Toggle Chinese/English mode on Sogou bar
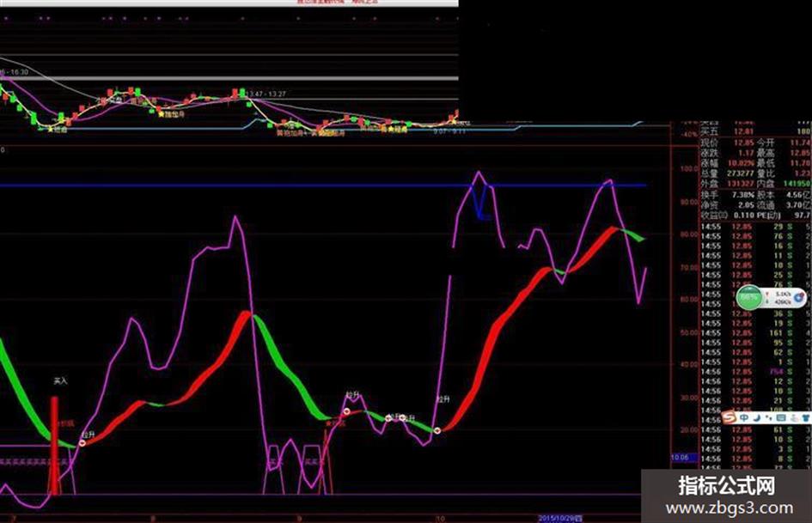The height and width of the screenshot is (523, 812). coord(744,417)
